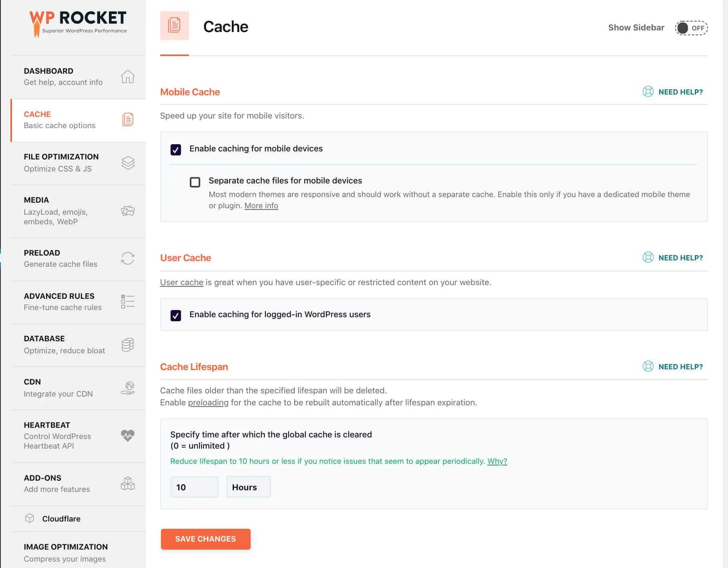Click the Advanced Rules list icon
Viewport: 728px width, 568px height.
tap(128, 301)
